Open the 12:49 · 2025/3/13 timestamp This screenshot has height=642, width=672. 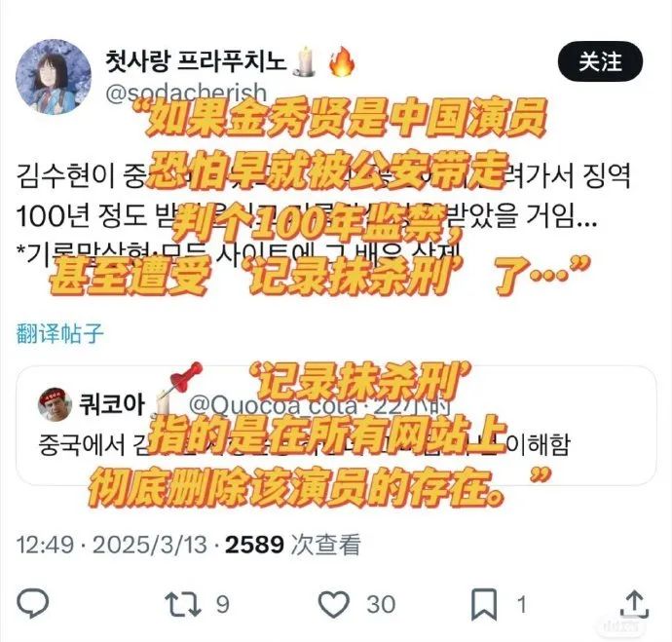112,545
